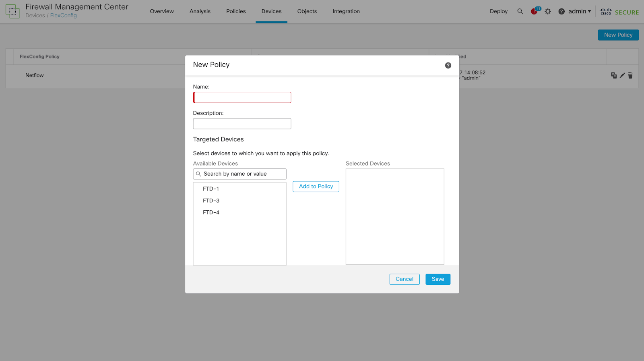Cancel the New Policy dialog
The width and height of the screenshot is (644, 361).
click(405, 279)
